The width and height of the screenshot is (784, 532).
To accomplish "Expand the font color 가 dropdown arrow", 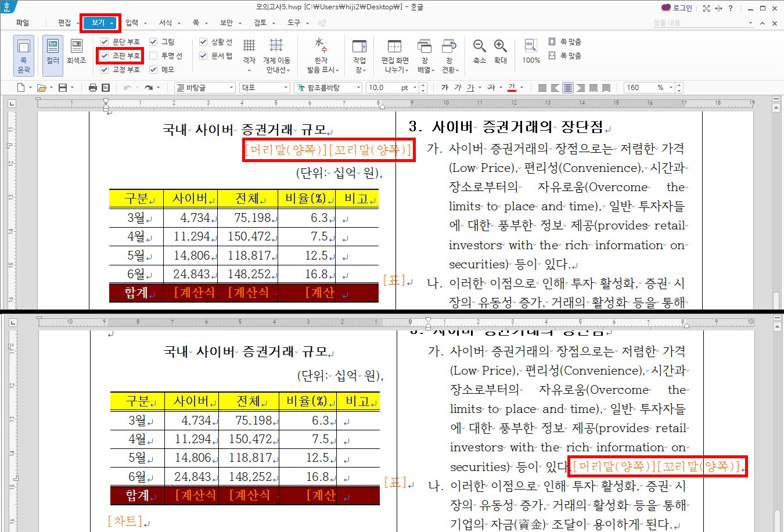I will (x=522, y=88).
